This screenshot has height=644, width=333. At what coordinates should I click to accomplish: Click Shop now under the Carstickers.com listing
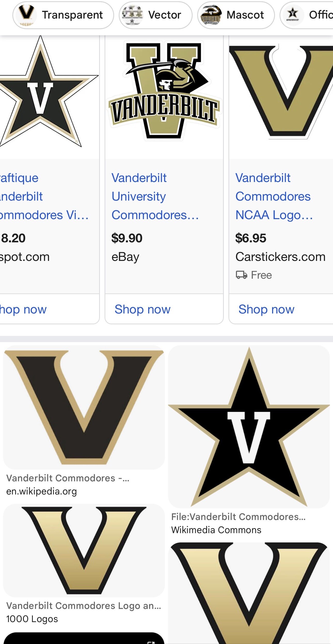coord(266,309)
